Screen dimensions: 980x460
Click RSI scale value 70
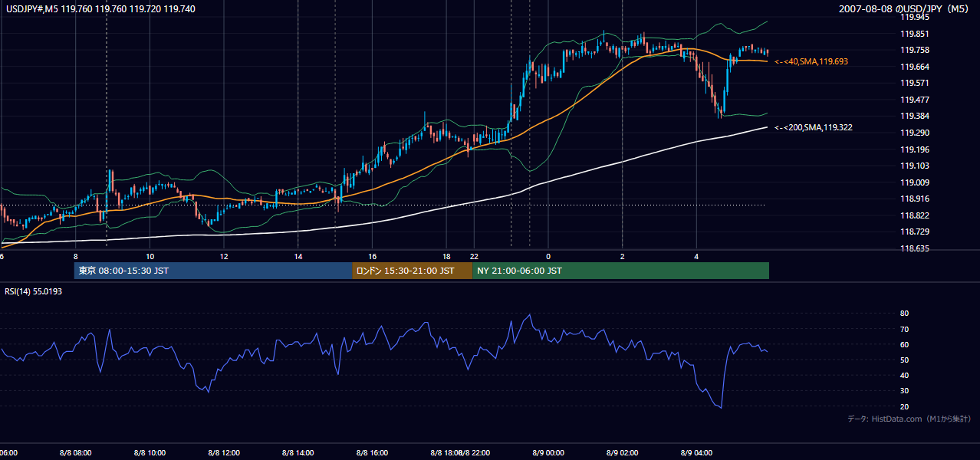click(904, 329)
